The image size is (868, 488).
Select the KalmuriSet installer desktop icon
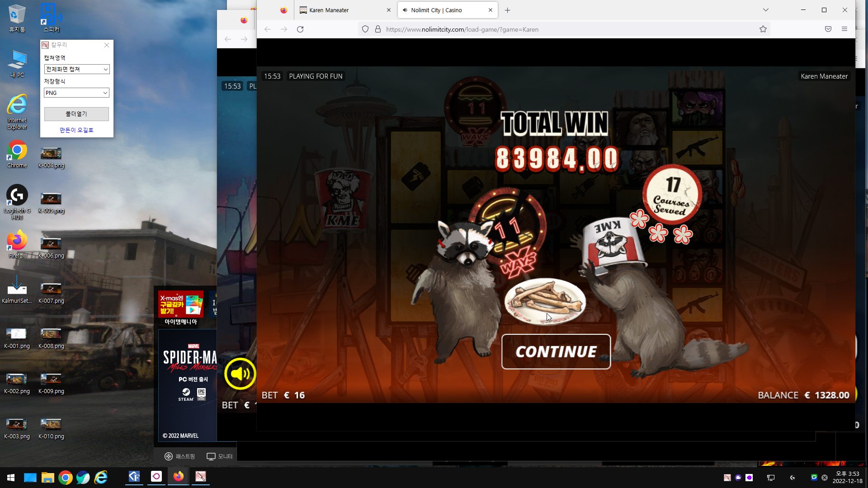17,290
